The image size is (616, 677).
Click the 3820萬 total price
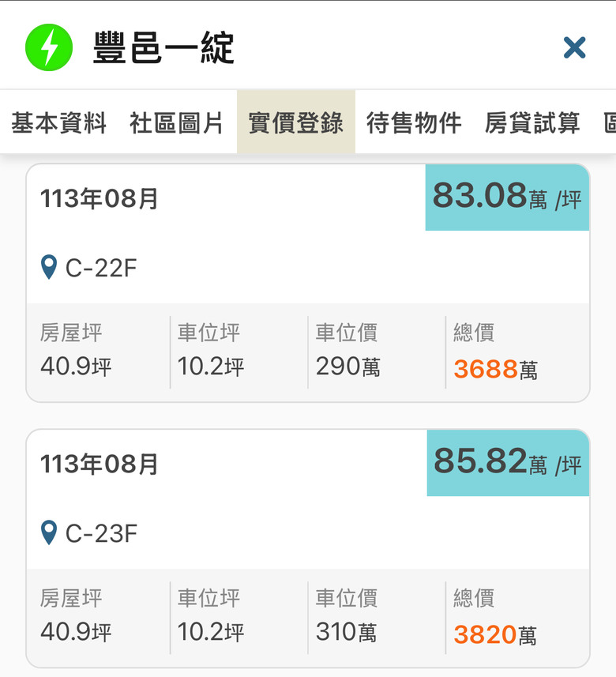(x=495, y=634)
